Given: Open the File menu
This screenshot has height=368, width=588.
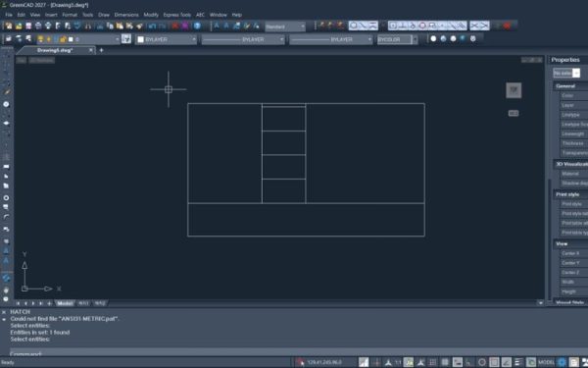Looking at the screenshot, I should tap(9, 15).
